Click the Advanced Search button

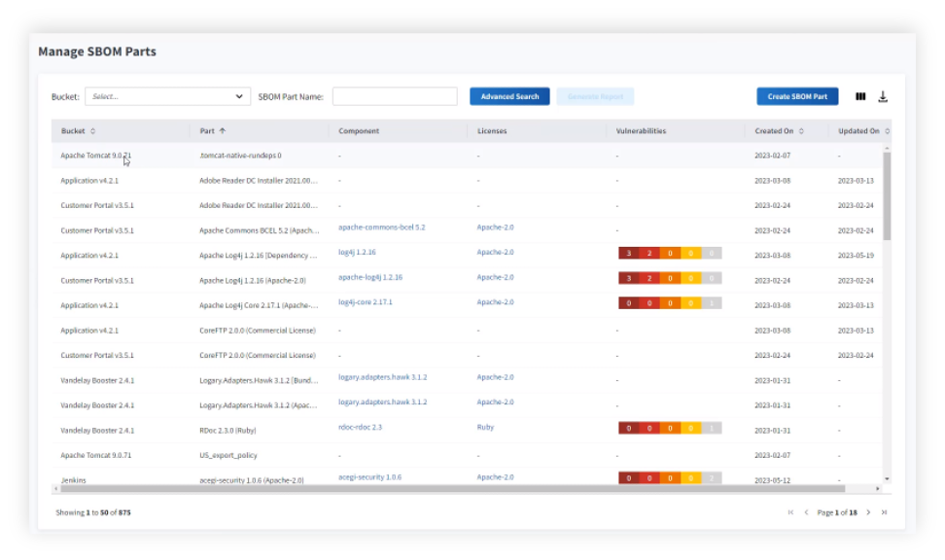click(x=509, y=96)
